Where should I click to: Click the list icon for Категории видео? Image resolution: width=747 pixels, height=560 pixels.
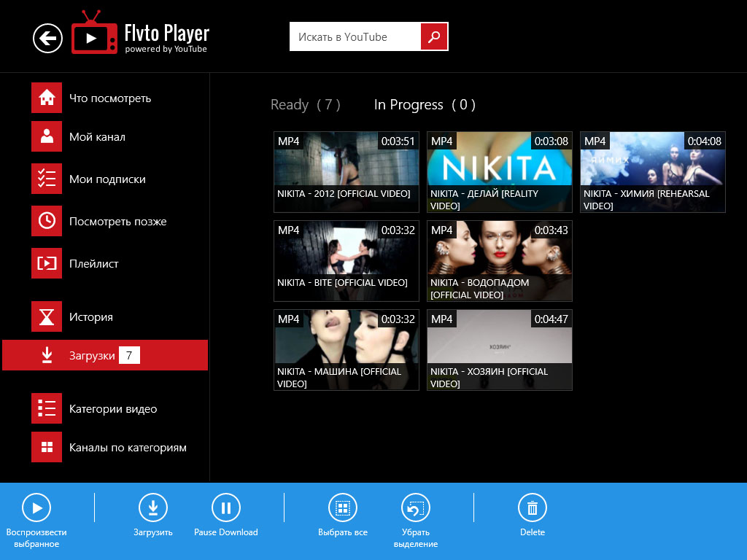pyautogui.click(x=47, y=408)
